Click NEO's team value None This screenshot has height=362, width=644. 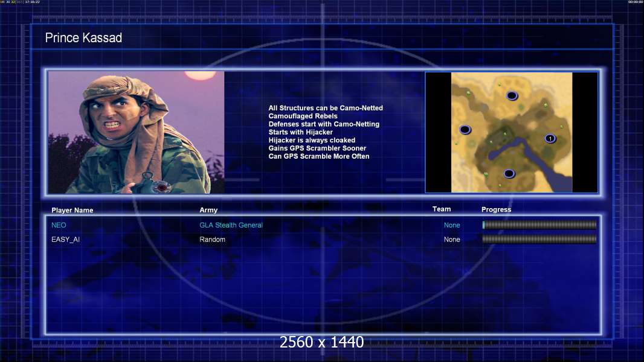coord(452,225)
